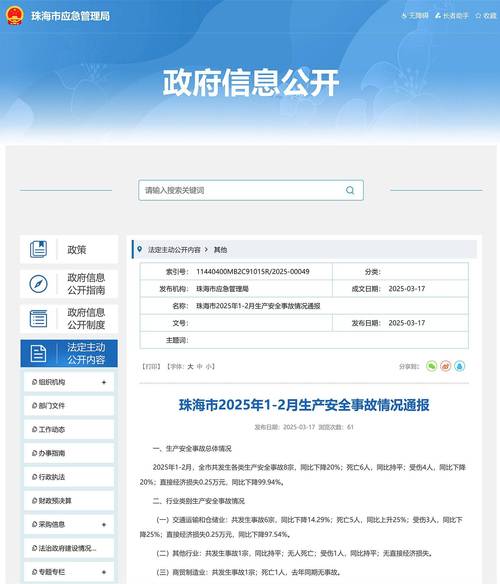Click breadcrumb 法定主动公开内容
The width and height of the screenshot is (500, 584).
coord(174,250)
